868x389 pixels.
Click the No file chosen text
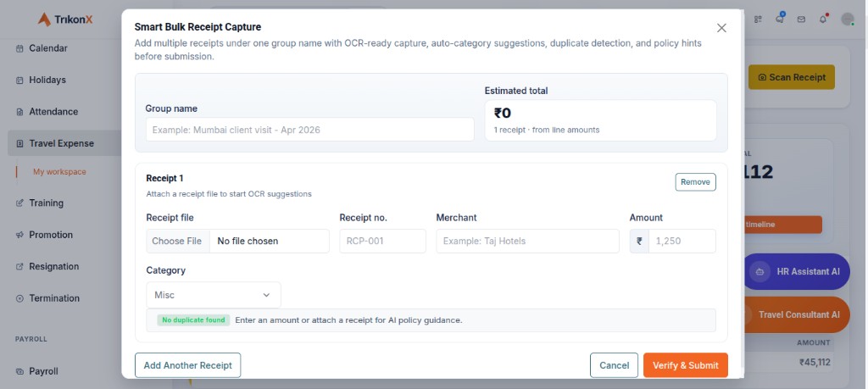tap(248, 242)
